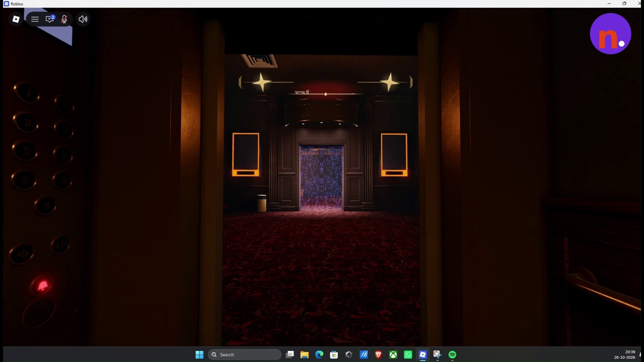Select elevator floor 3 button
644x362 pixels.
[26, 122]
